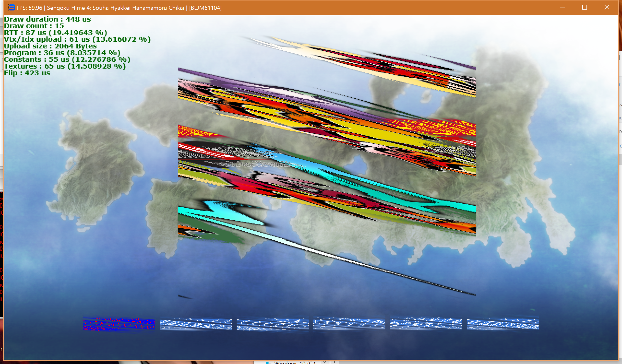Select the red-and-blue highlighted menu button

click(x=119, y=324)
